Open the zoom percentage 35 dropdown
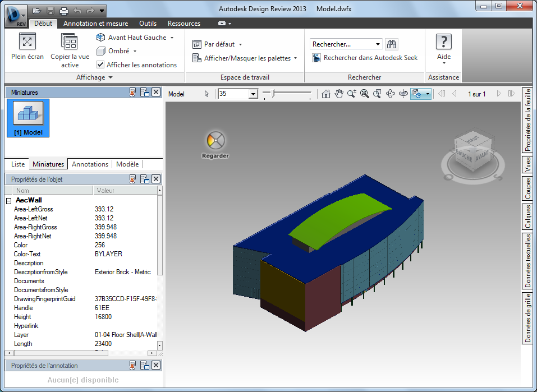 [253, 94]
